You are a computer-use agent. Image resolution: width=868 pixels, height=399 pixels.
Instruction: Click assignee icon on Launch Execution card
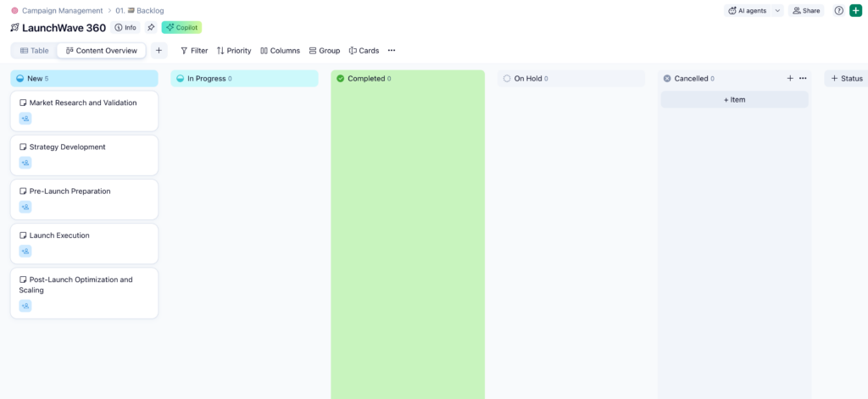pos(25,251)
